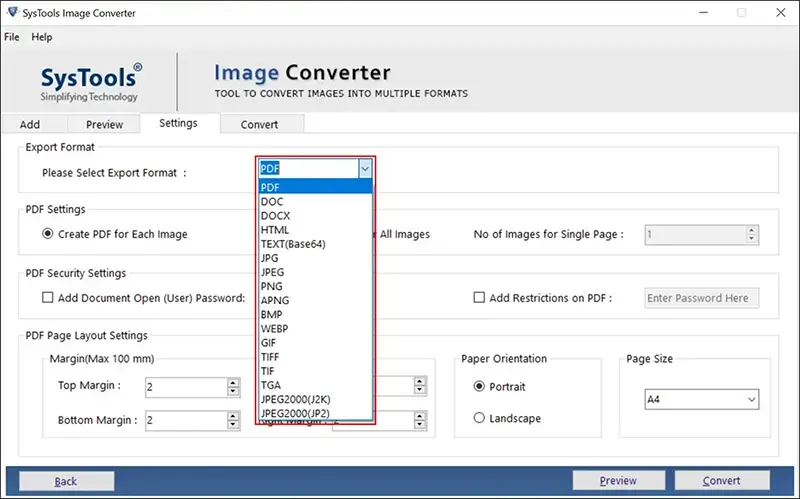Screen dimensions: 800x499
Task: Click the SysTools logo in header
Action: point(90,82)
